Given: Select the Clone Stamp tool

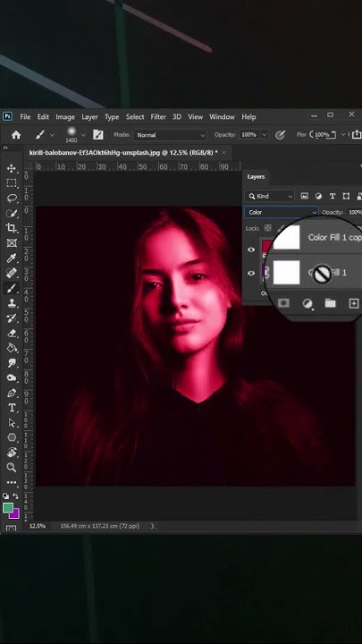Looking at the screenshot, I should [12, 303].
